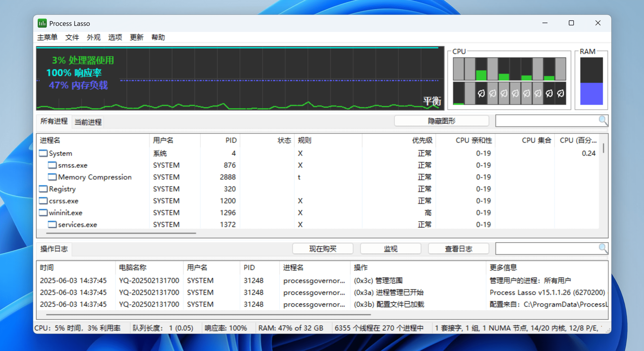This screenshot has width=644, height=351.
Task: Select the 操作日志 tab
Action: coord(54,249)
